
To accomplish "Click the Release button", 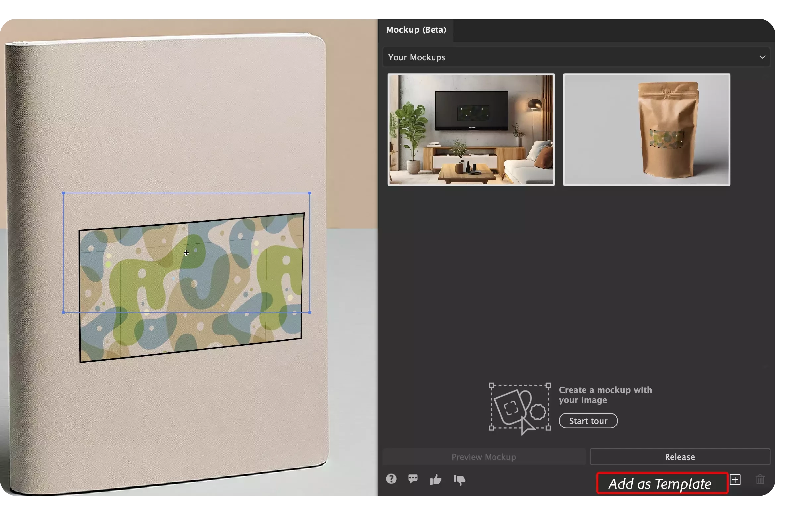I will click(679, 457).
